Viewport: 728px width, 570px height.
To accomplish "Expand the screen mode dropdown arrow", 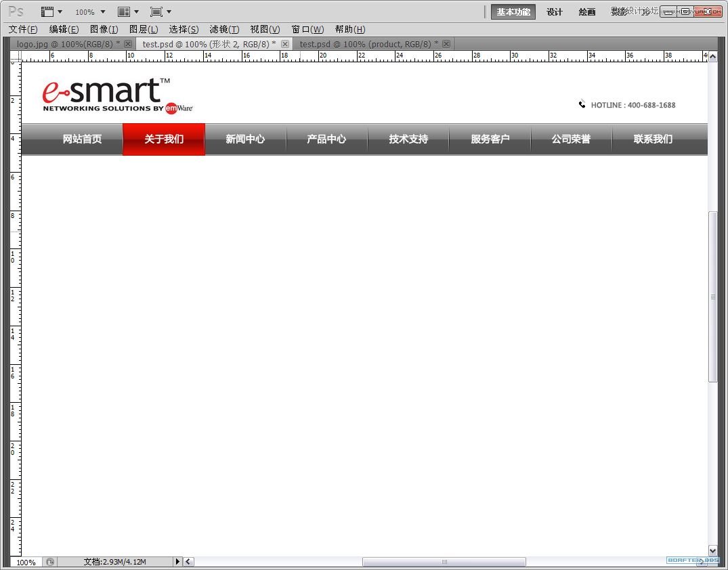I will point(169,12).
